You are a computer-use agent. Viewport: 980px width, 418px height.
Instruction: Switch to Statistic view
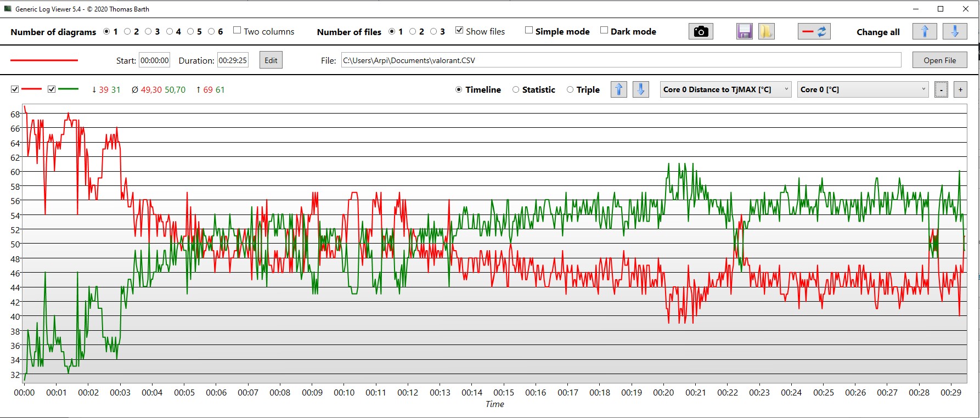[516, 90]
